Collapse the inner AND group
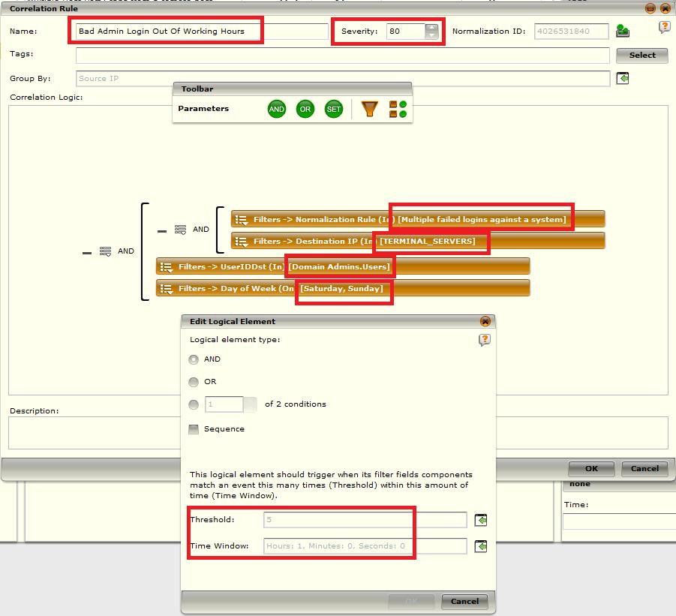 (161, 232)
